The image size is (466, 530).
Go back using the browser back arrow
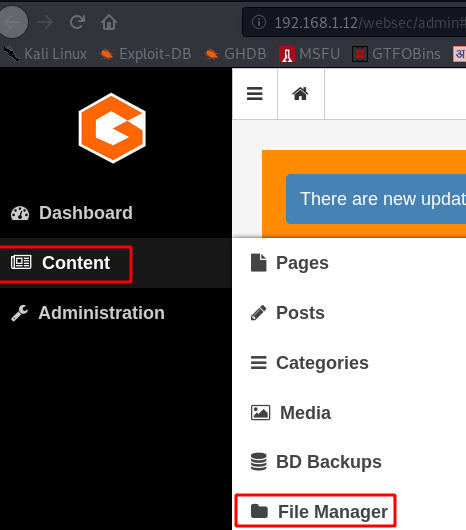[x=13, y=22]
